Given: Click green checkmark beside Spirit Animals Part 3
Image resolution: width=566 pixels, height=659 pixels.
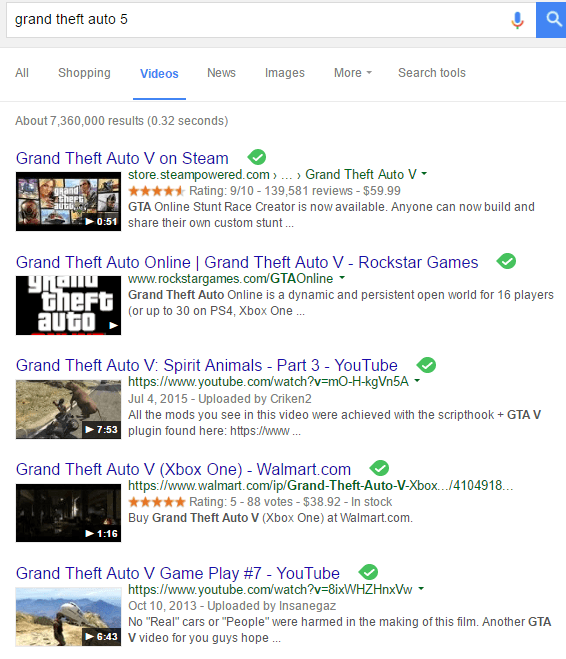Looking at the screenshot, I should [x=426, y=365].
